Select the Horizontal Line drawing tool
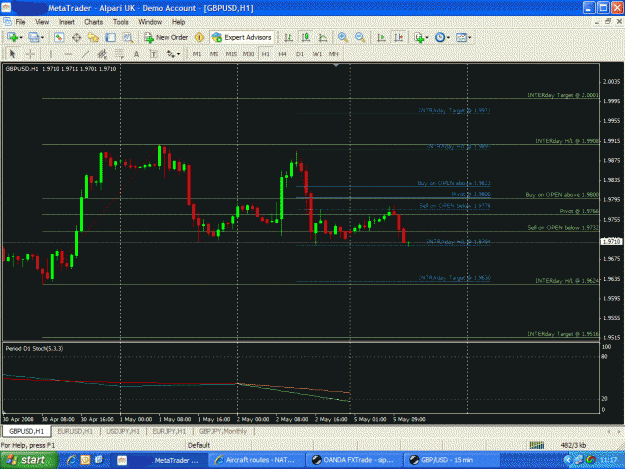The height and width of the screenshot is (469, 625). pyautogui.click(x=68, y=54)
